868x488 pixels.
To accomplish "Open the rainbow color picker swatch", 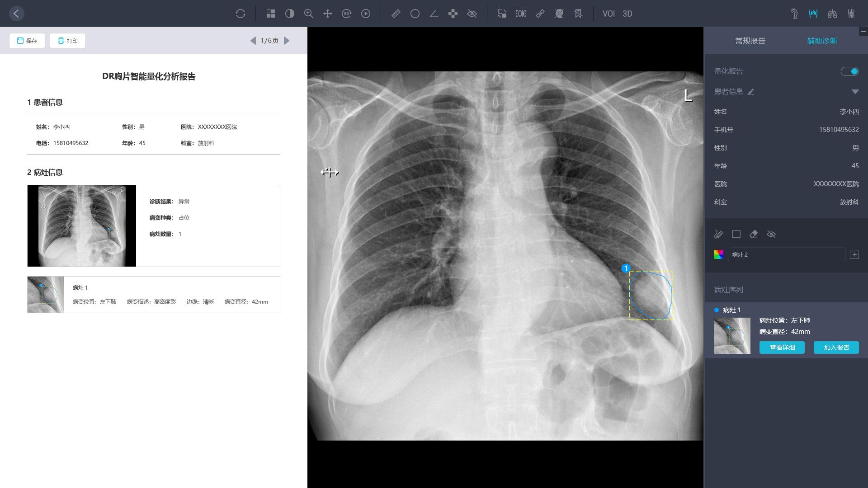I will (x=718, y=254).
